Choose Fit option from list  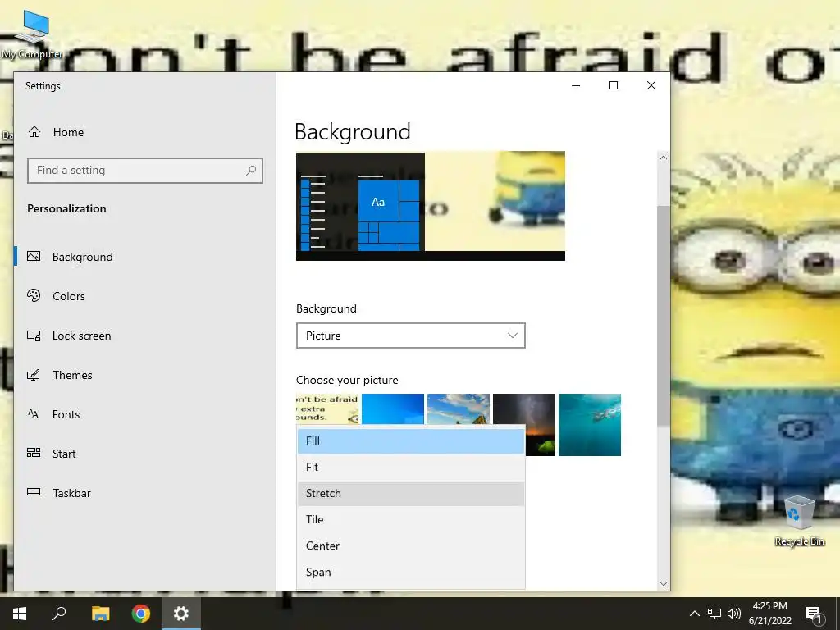tap(410, 467)
